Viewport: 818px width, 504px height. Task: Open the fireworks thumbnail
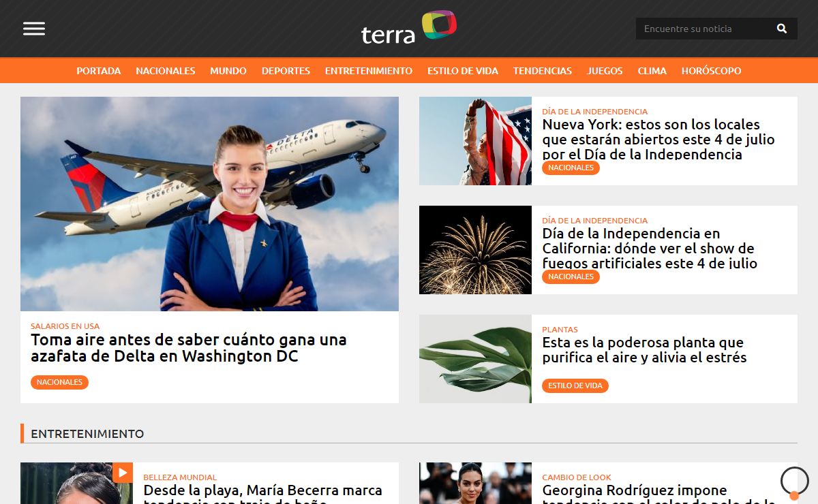(x=475, y=250)
